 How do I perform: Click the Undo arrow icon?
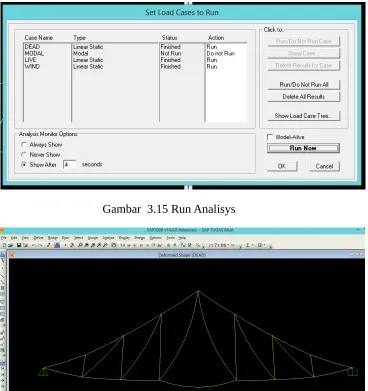[x=33, y=245]
